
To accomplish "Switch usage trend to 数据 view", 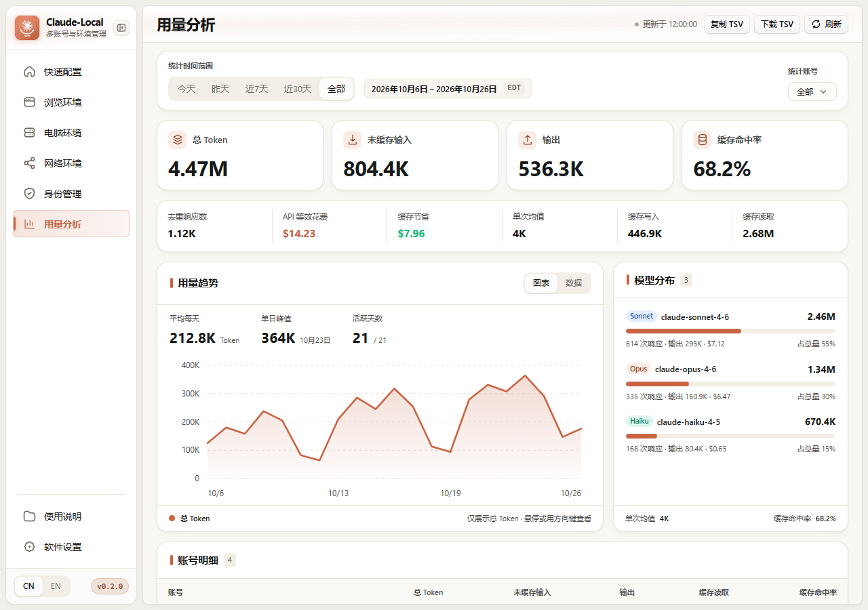I will click(x=574, y=283).
